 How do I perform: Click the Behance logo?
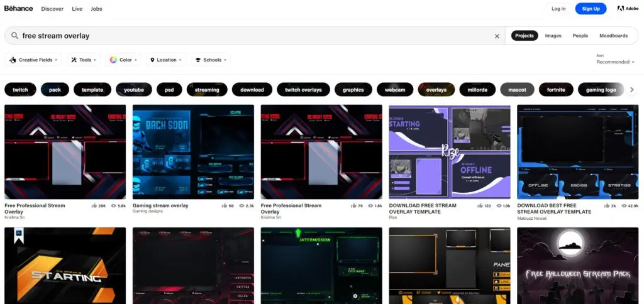click(18, 9)
